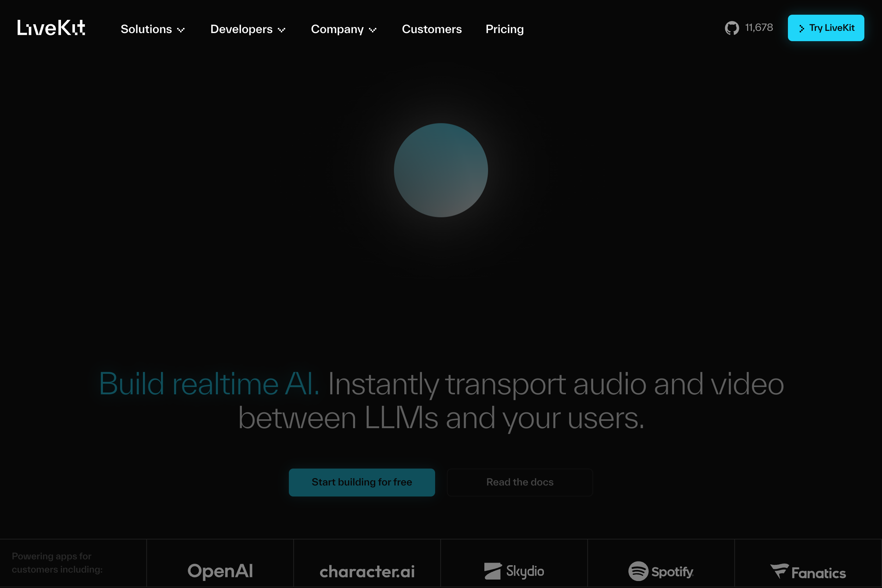Click the Powering apps for customers label

click(57, 563)
